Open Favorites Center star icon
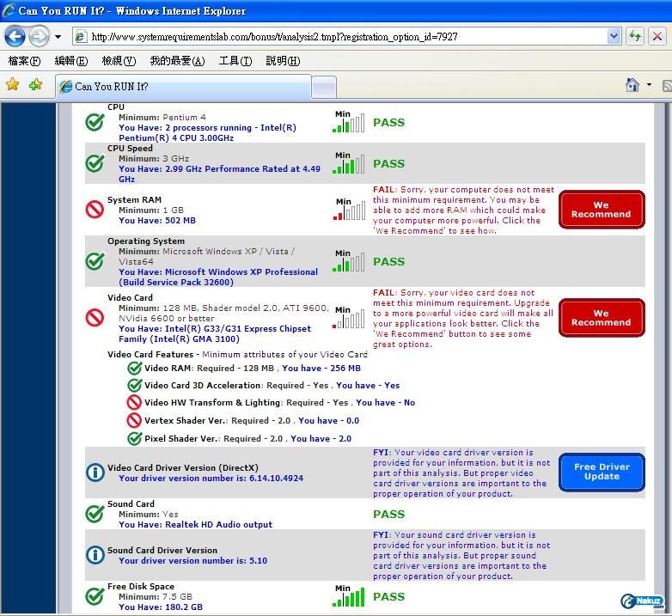672x616 pixels. tap(12, 84)
